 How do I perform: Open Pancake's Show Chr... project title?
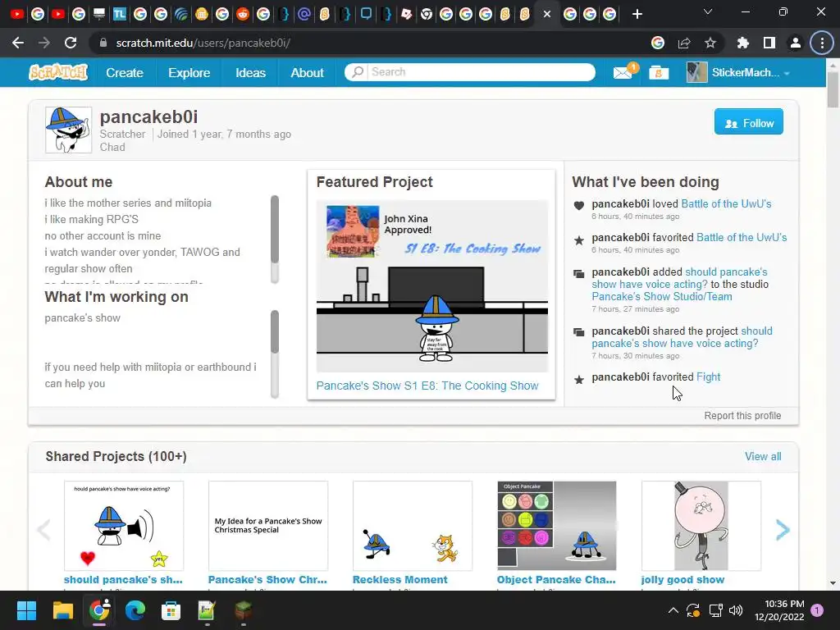267,580
